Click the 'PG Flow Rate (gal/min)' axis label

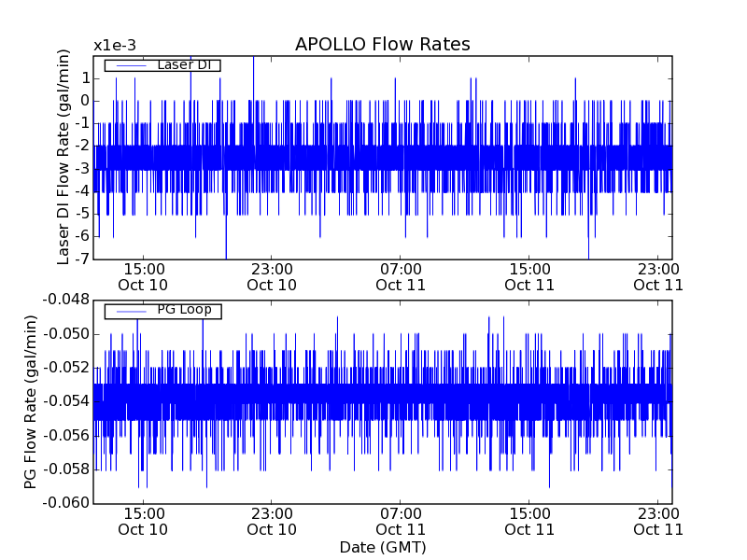[x=30, y=402]
